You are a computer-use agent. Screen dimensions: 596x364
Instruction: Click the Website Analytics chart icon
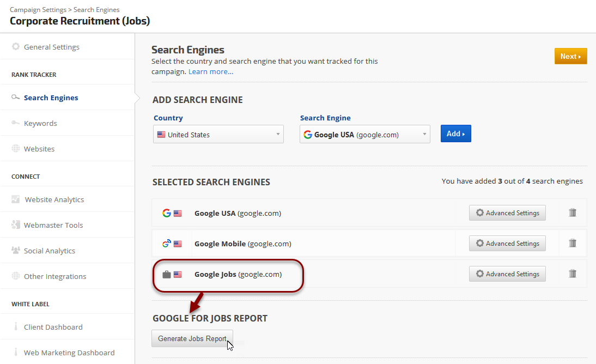coord(16,199)
